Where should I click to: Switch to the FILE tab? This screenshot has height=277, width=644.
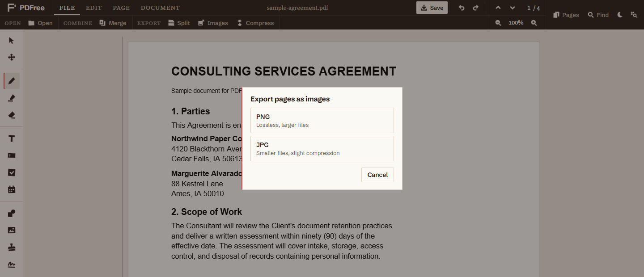pos(67,8)
